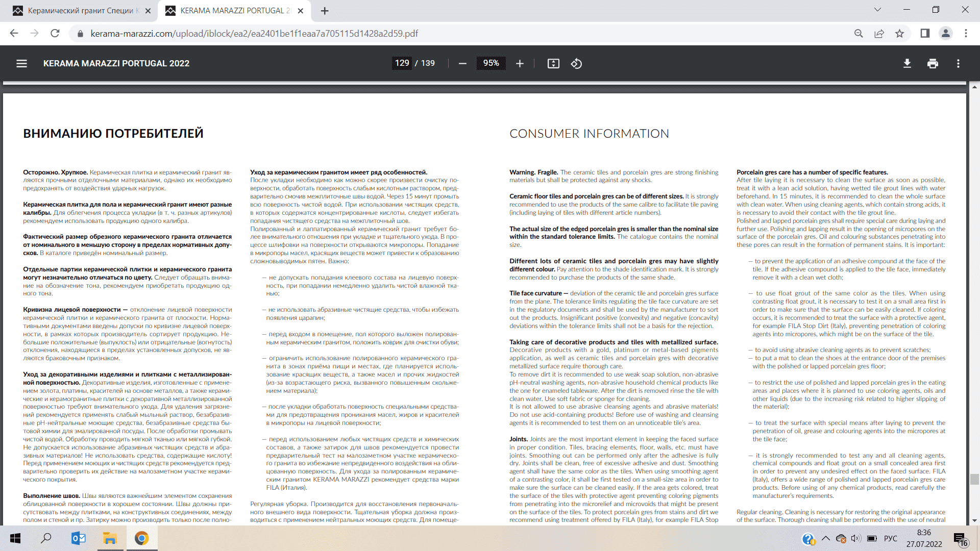980x551 pixels.
Task: Open File Explorer from the taskbar
Action: (110, 538)
